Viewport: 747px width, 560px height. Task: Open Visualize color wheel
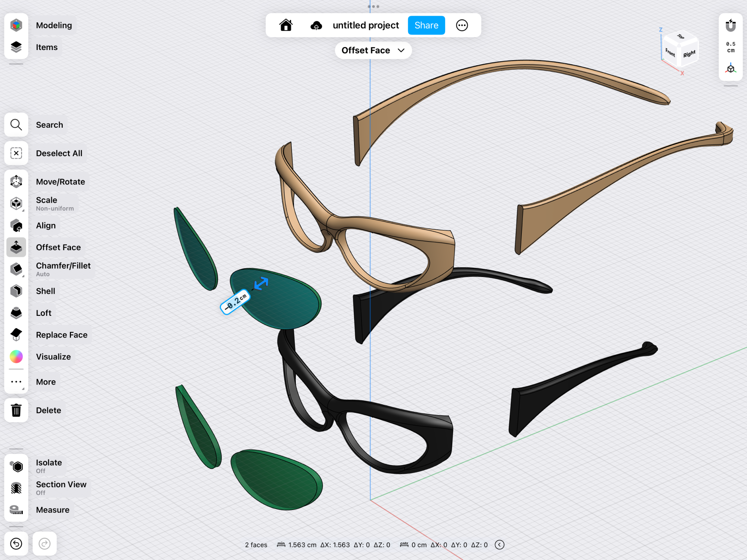pos(16,357)
